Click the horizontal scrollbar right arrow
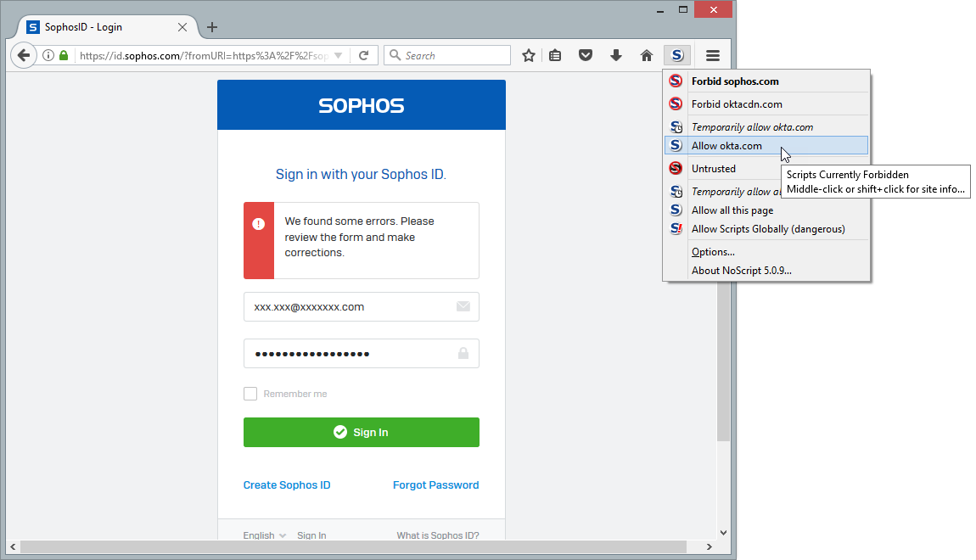This screenshot has height=560, width=976. (709, 547)
